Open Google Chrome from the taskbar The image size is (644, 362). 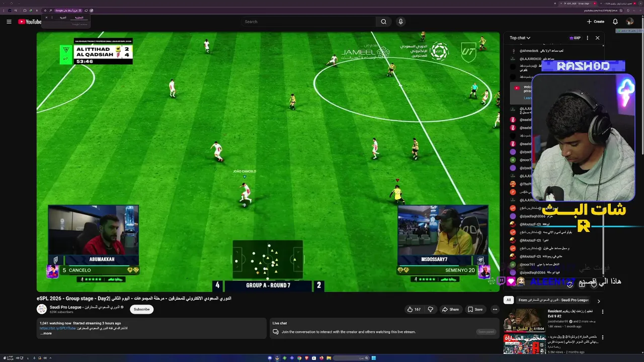tap(299, 358)
